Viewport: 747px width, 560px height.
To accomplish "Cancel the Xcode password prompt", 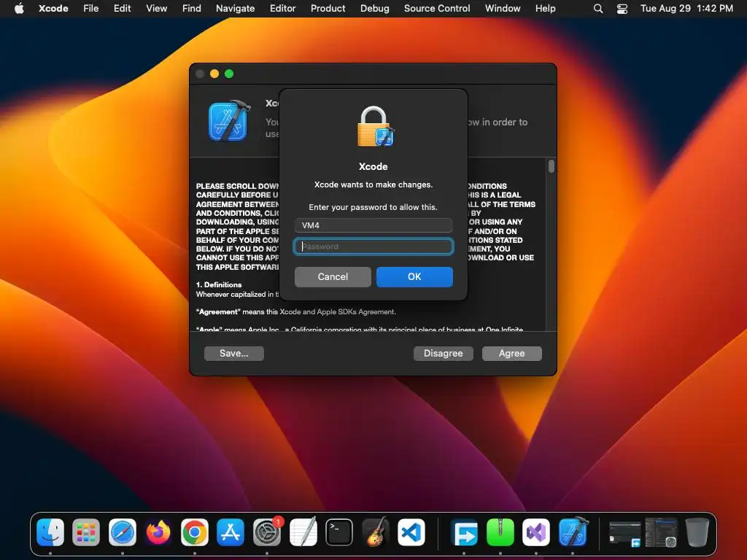I will pos(333,276).
